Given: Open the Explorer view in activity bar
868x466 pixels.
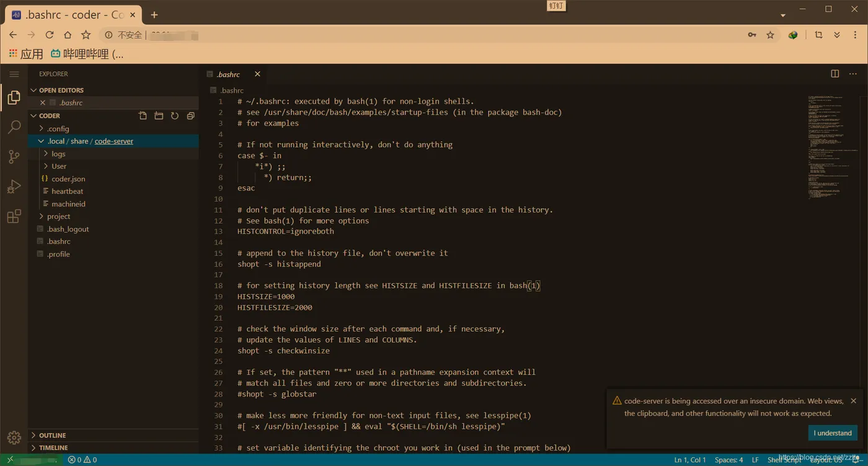Looking at the screenshot, I should [14, 98].
